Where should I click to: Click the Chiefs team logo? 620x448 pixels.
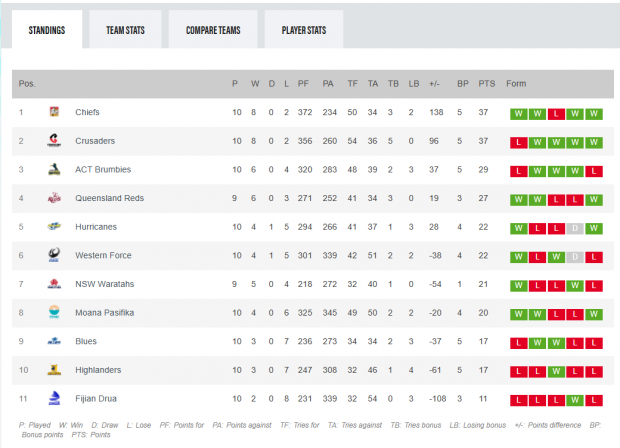pos(54,112)
